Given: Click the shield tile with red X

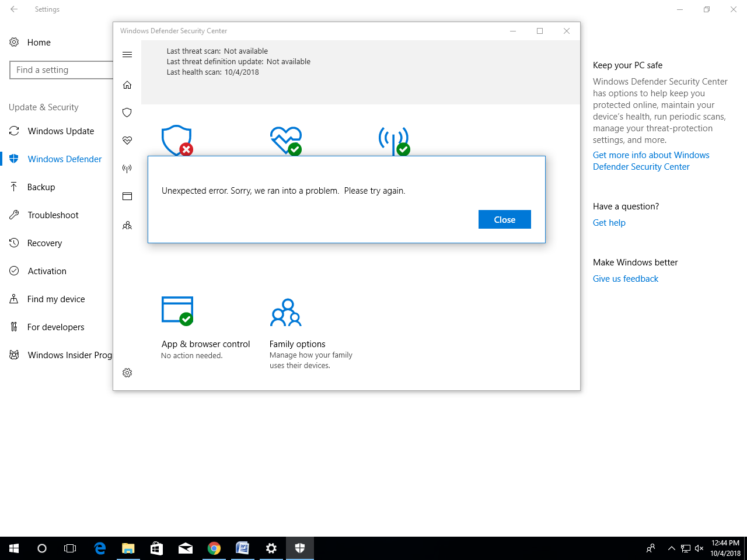Looking at the screenshot, I should 177,140.
